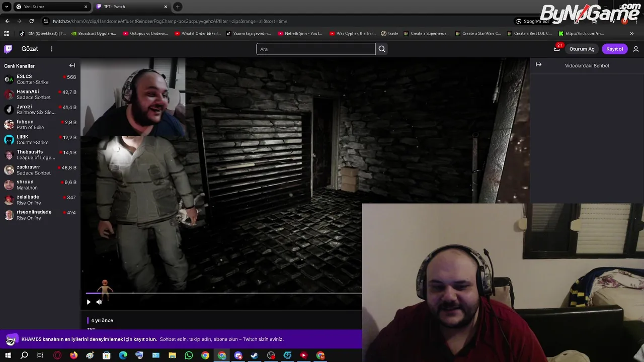Open Discord from taskbar

pyautogui.click(x=238, y=355)
